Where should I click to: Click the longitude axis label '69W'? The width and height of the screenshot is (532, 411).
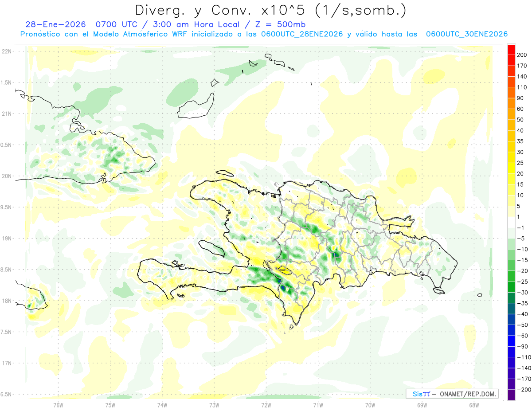[422, 404]
